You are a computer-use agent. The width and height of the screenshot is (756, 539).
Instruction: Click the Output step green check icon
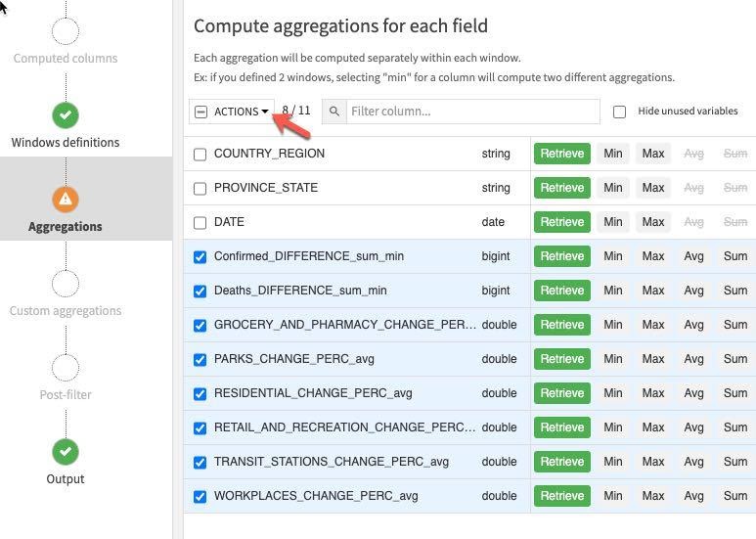point(66,452)
